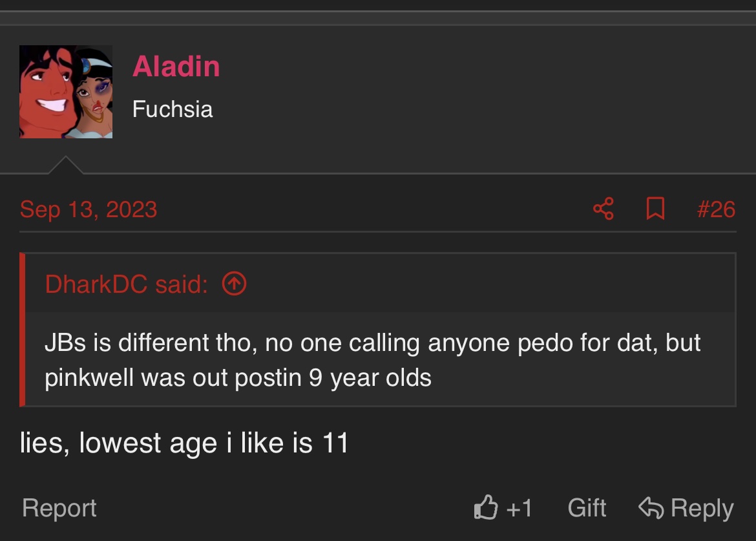Report this post to moderators
Viewport: 756px width, 541px height.
tap(59, 508)
